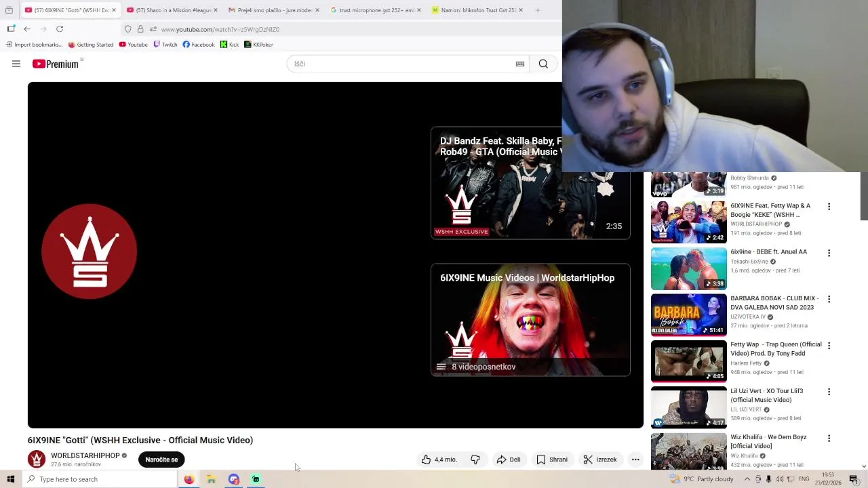
Task: Open the Twitch bookmark
Action: pos(165,45)
